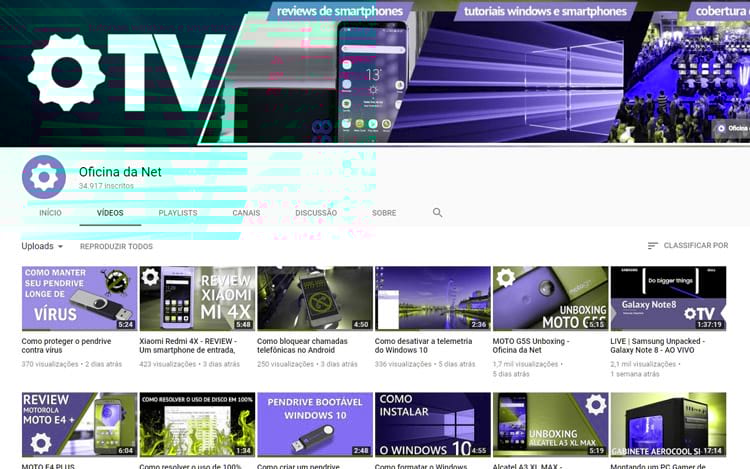Play the Unboxing Moto G5S thumbnail
The height and width of the screenshot is (469, 750).
551,298
